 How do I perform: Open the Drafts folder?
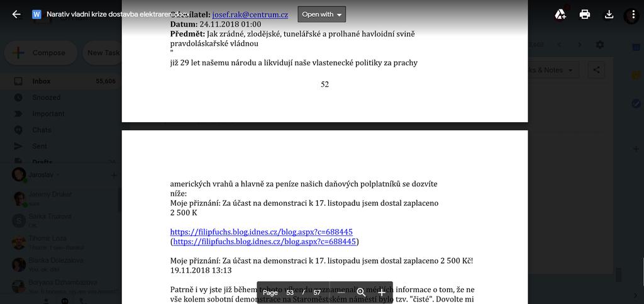tap(42, 162)
